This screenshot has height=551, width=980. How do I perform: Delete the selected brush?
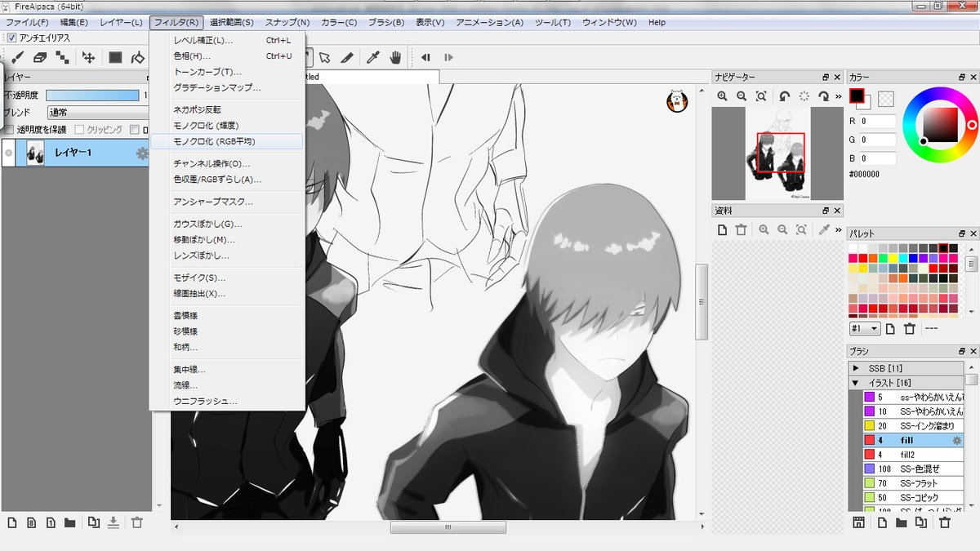point(945,522)
